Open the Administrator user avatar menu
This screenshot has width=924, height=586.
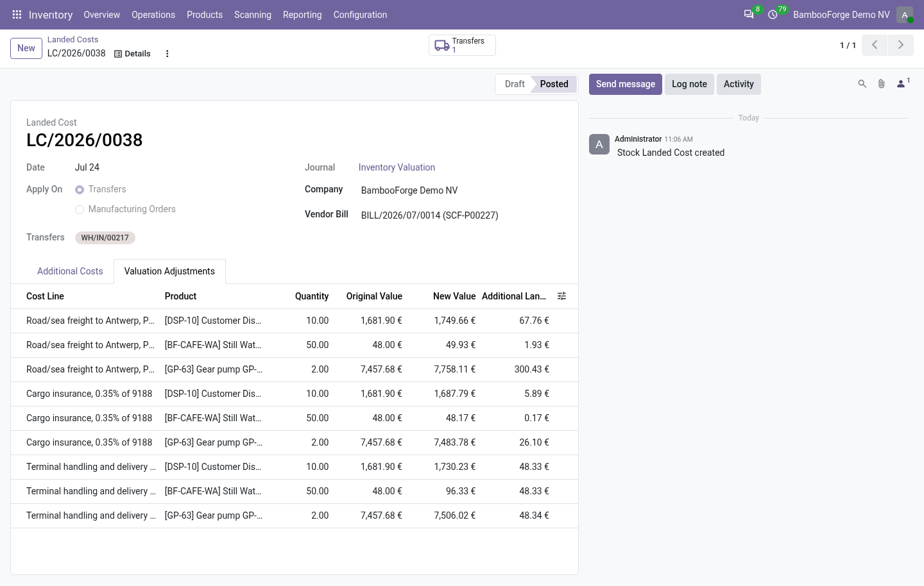[905, 15]
